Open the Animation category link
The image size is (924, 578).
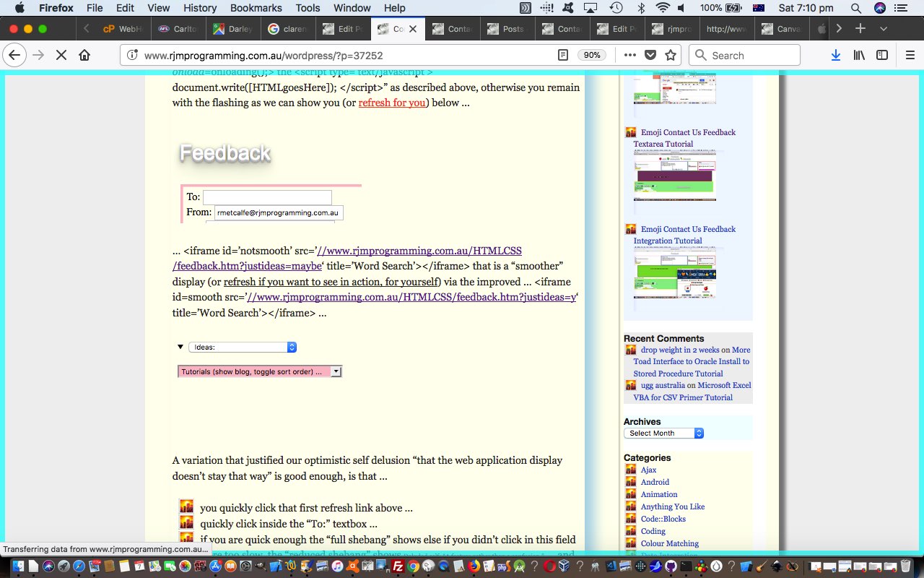(658, 494)
